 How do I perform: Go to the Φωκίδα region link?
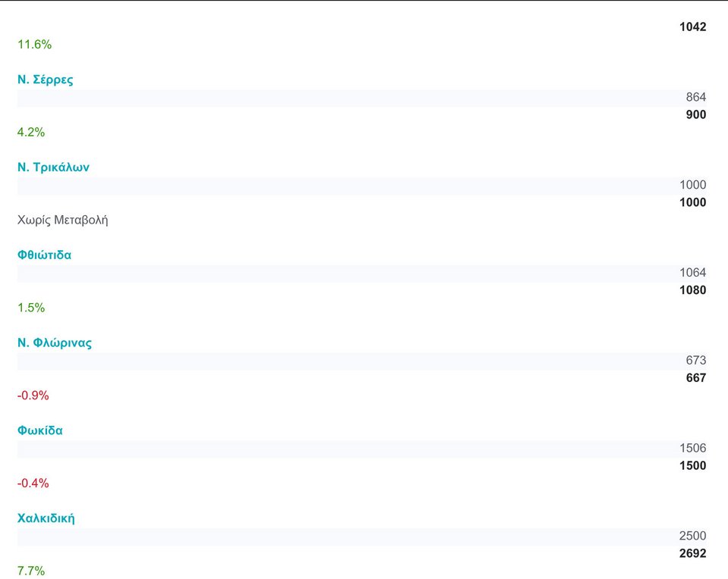click(40, 430)
